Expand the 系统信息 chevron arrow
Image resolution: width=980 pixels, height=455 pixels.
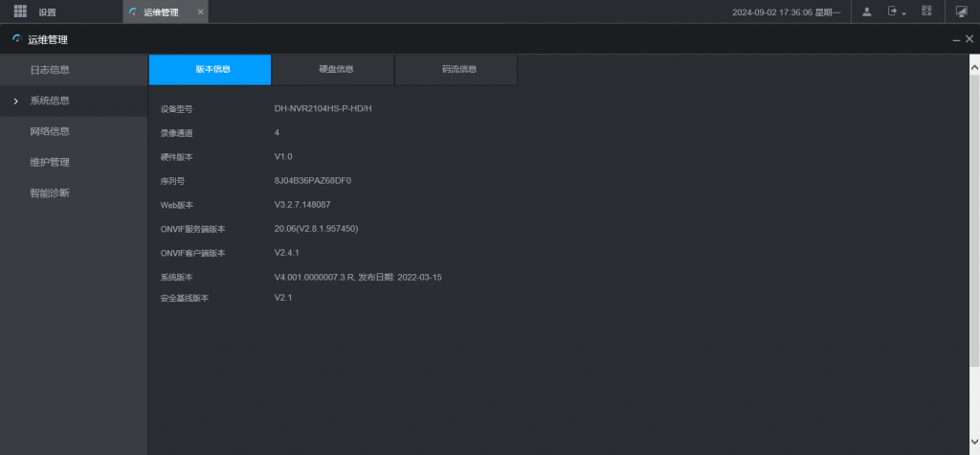tap(15, 101)
